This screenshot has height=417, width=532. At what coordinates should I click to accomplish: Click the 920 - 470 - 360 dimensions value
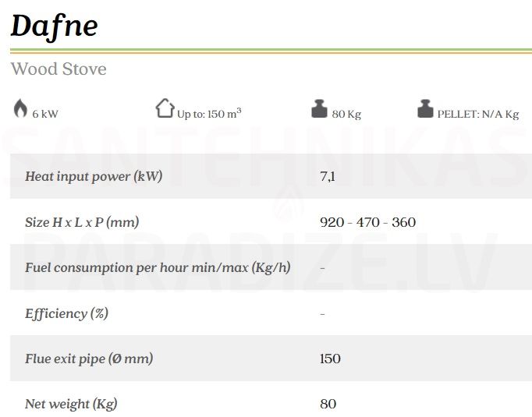coord(367,222)
